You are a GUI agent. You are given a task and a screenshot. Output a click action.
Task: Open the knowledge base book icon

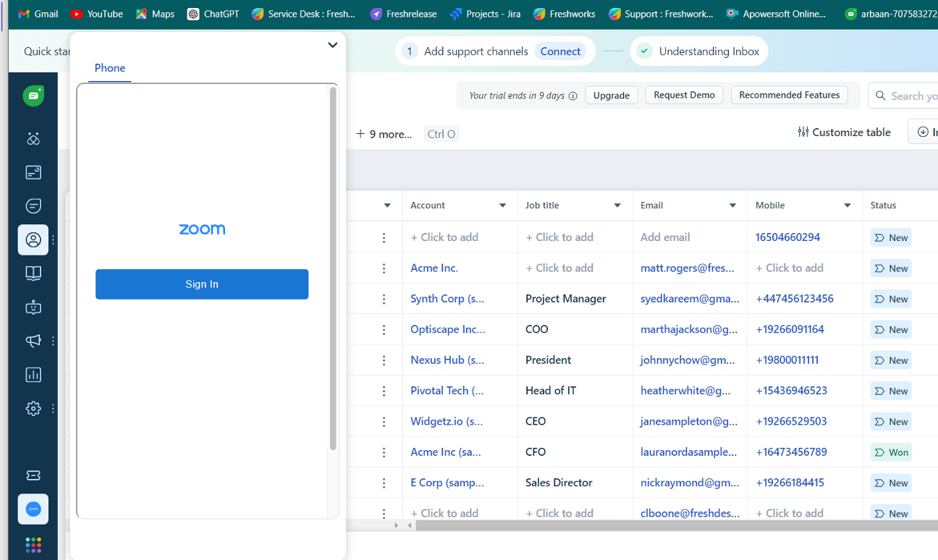pos(33,273)
